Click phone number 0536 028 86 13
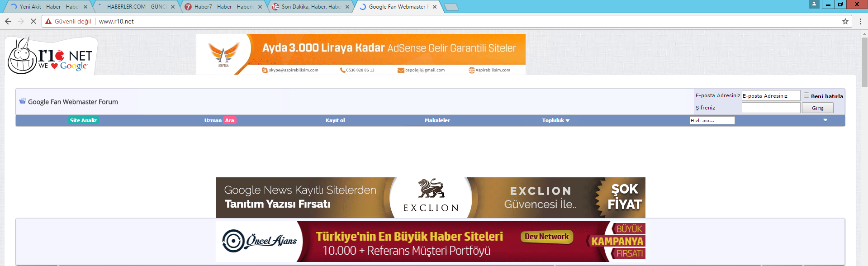This screenshot has width=868, height=266. pyautogui.click(x=360, y=70)
